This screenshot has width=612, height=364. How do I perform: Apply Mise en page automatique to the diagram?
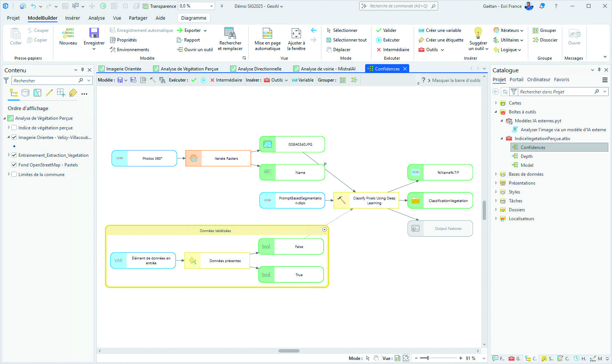(x=268, y=38)
